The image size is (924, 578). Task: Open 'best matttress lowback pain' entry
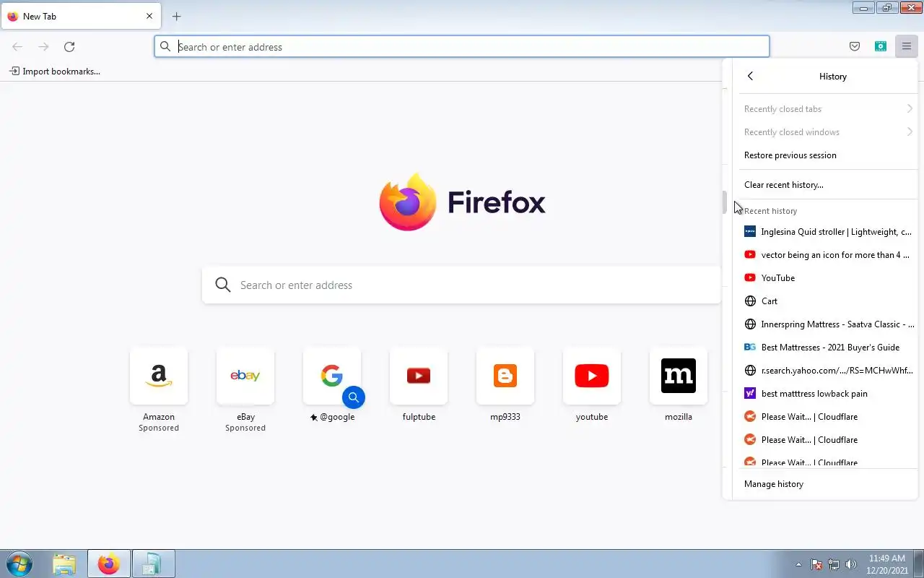827,394
